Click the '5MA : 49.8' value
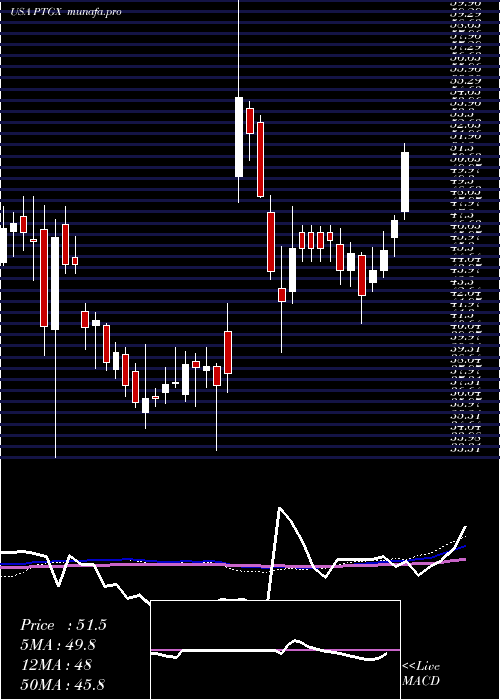The image size is (500, 700). coord(58,645)
